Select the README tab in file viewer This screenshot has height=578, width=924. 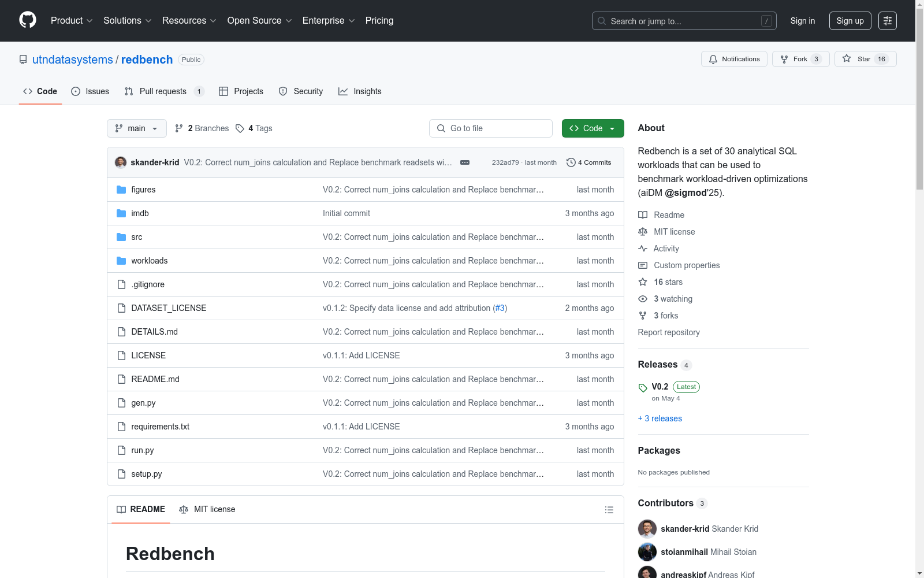pyautogui.click(x=141, y=509)
